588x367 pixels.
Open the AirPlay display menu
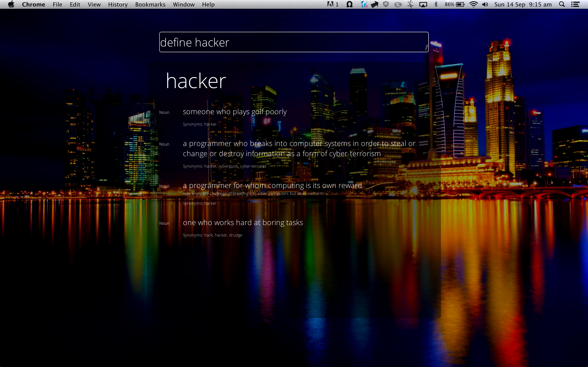tap(423, 4)
